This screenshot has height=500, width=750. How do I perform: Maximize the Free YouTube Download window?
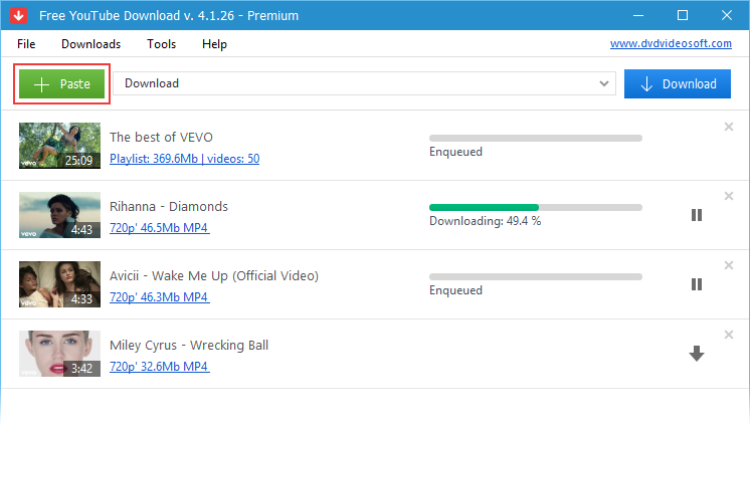coord(683,15)
